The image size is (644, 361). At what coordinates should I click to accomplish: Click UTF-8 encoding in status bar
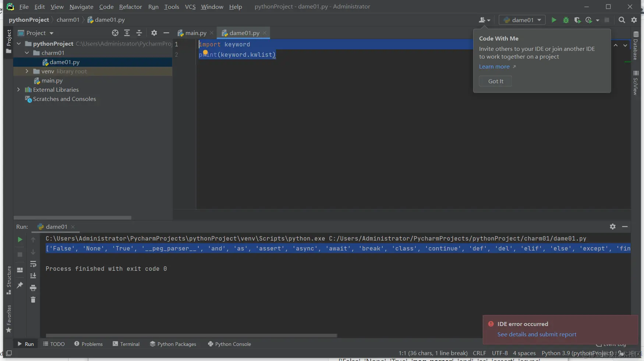500,353
